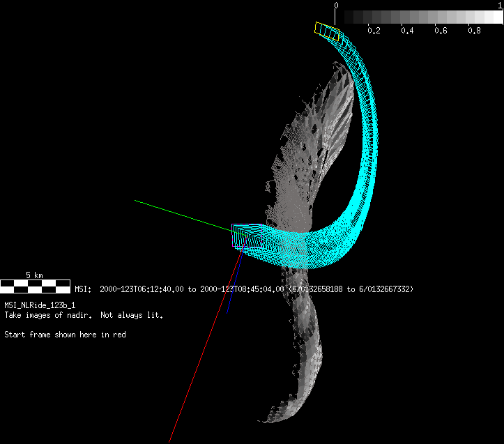
Task: Click the start time 2000-123T06:12:40.00
Action: coord(142,289)
